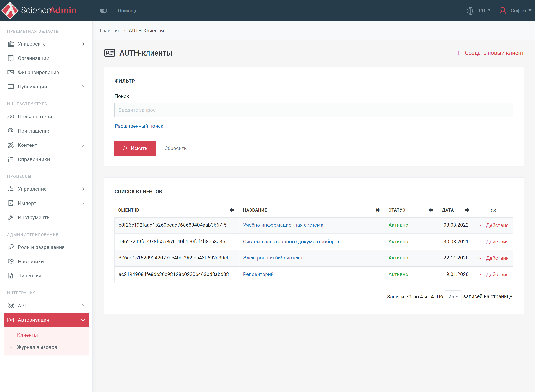Click the table settings gear above Действия column

coord(494,210)
